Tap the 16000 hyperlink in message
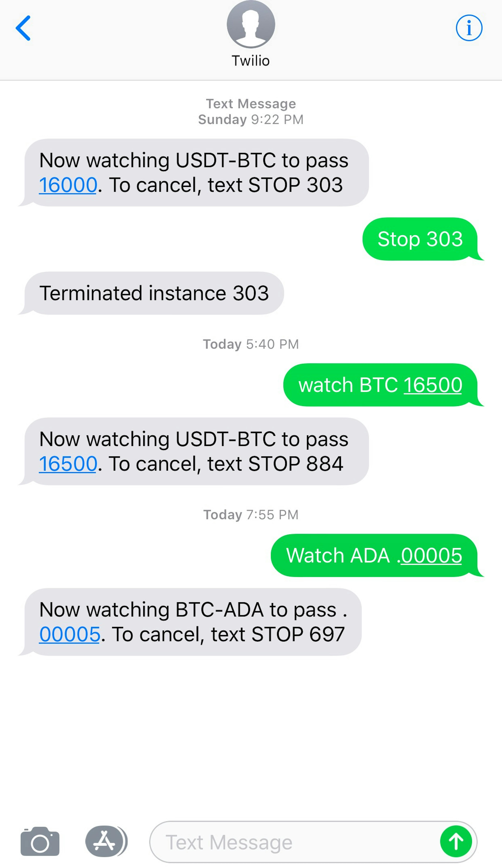502x868 pixels. pos(63,184)
